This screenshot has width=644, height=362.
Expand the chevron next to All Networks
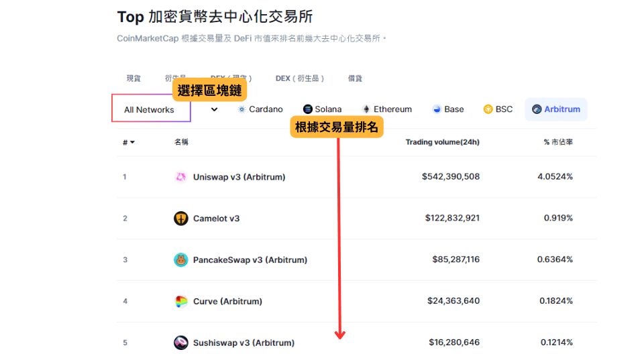click(x=214, y=109)
